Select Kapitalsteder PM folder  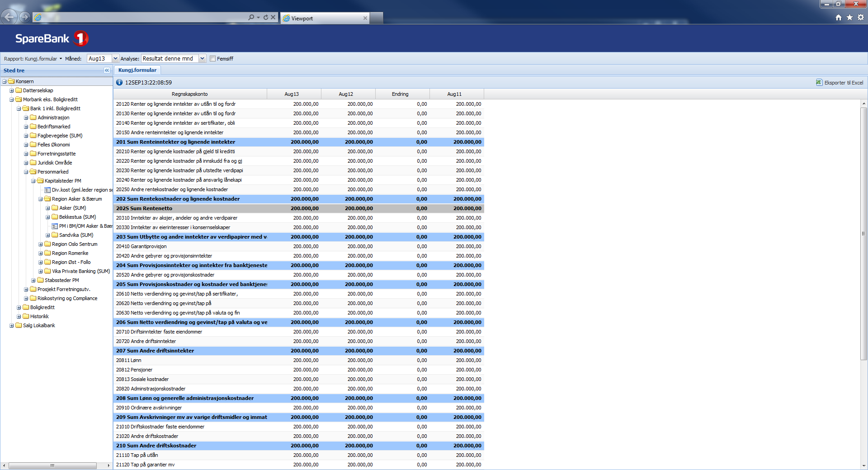click(x=59, y=181)
